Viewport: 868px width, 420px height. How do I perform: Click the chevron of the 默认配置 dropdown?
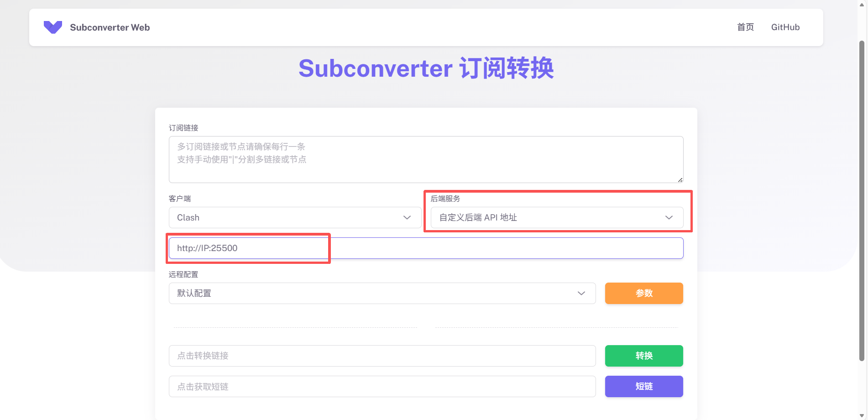pyautogui.click(x=581, y=294)
